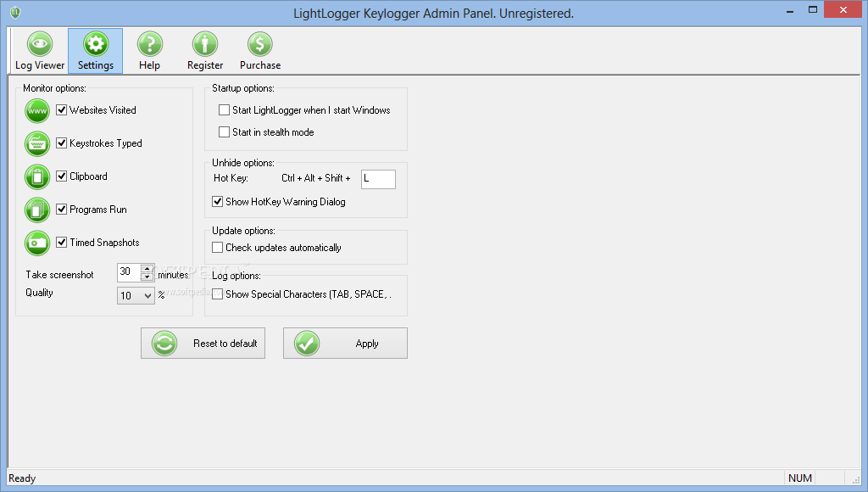
Task: Open the Register person icon
Action: pyautogui.click(x=205, y=51)
